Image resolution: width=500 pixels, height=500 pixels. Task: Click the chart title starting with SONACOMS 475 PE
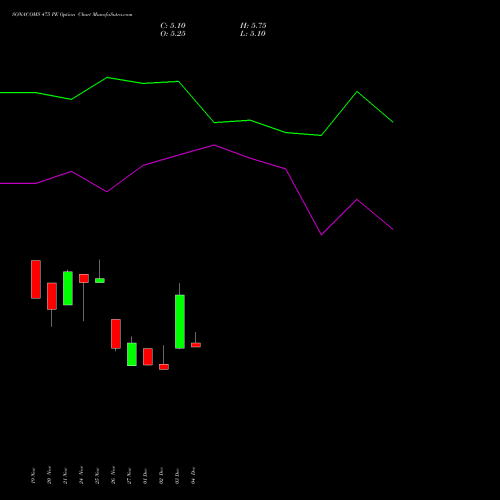(x=72, y=15)
